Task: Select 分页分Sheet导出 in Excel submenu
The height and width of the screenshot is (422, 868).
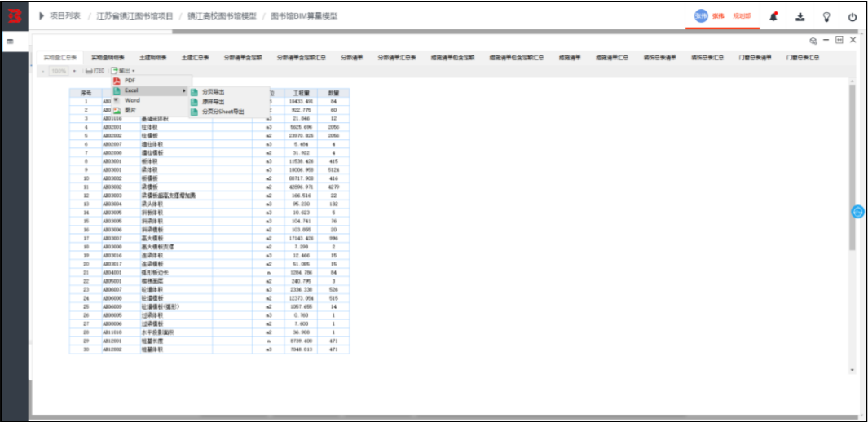Action: pyautogui.click(x=222, y=112)
